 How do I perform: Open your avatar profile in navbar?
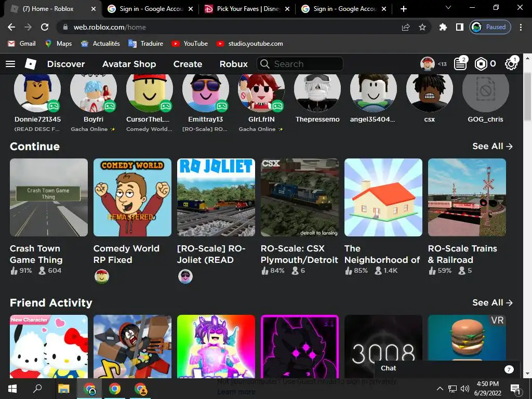[x=428, y=64]
